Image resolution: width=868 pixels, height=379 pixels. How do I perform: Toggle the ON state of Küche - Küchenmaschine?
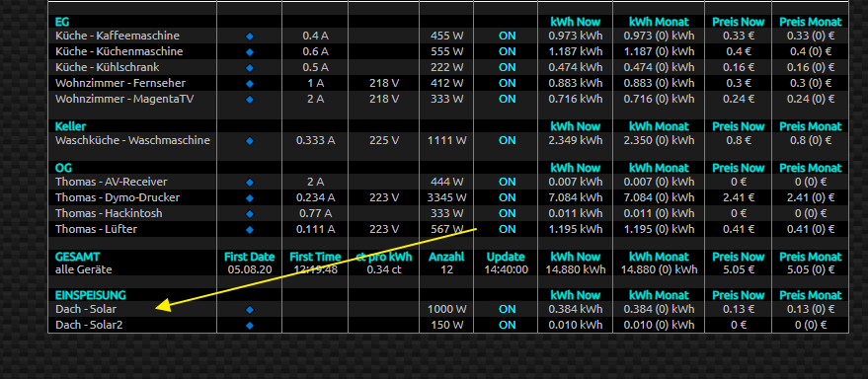click(x=507, y=51)
